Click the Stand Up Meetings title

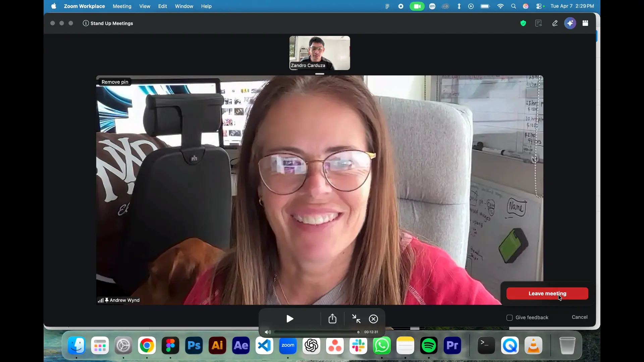point(112,23)
